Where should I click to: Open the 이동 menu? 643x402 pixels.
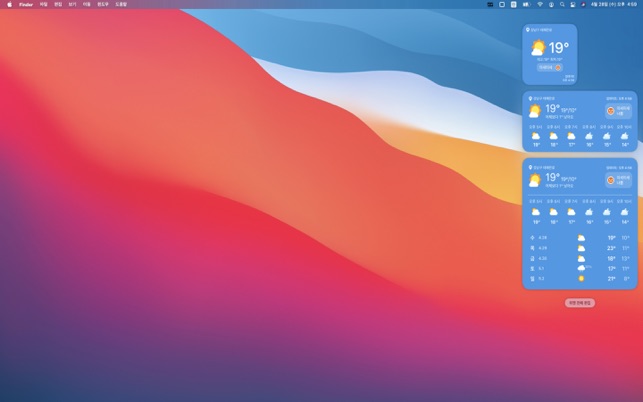87,5
